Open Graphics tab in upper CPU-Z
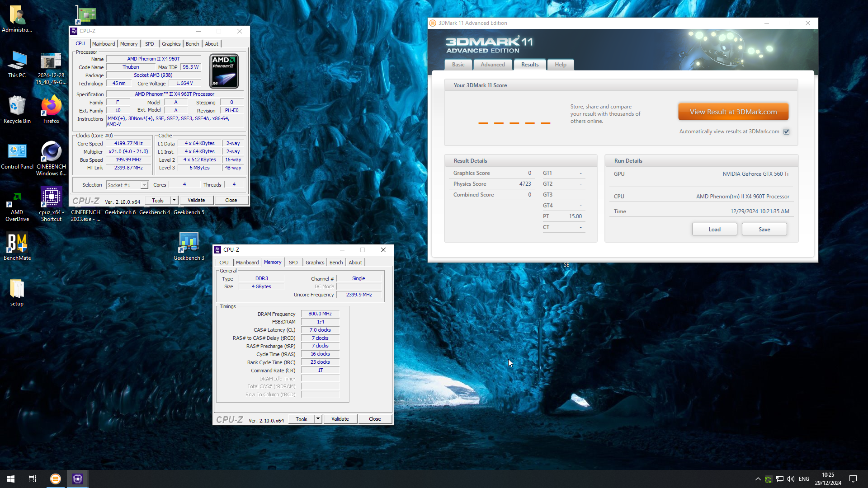 coord(171,44)
